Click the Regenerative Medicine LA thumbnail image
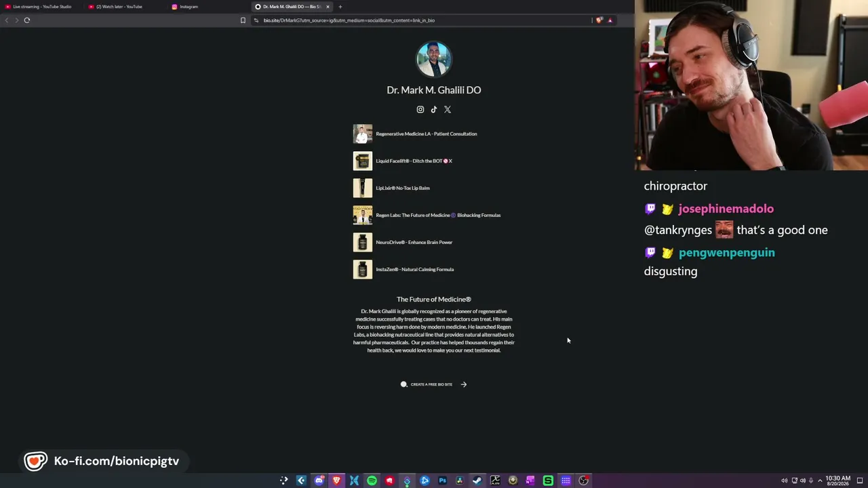This screenshot has height=488, width=868. (x=363, y=134)
